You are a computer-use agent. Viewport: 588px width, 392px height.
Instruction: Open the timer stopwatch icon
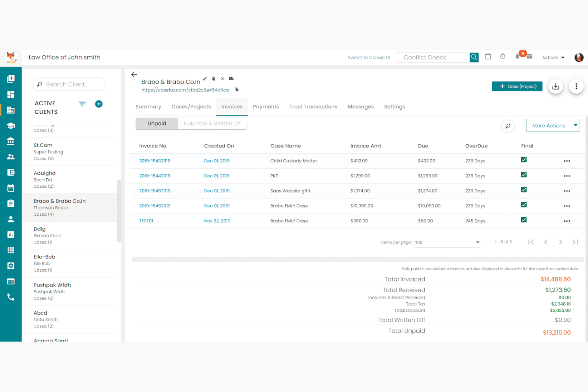(503, 56)
